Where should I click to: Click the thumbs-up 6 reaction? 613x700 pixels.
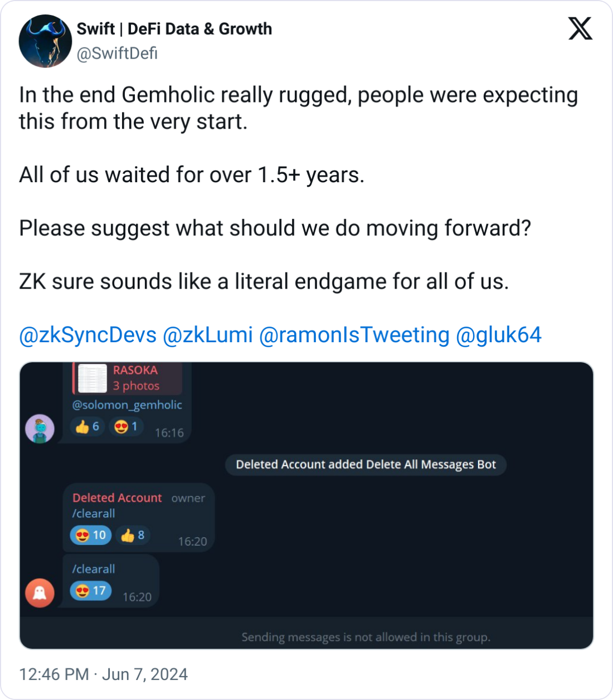point(87,427)
